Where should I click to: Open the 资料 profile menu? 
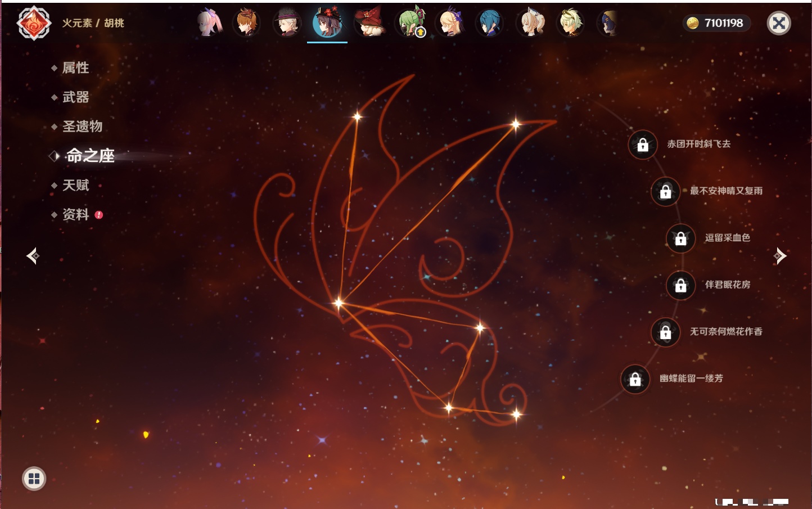75,214
